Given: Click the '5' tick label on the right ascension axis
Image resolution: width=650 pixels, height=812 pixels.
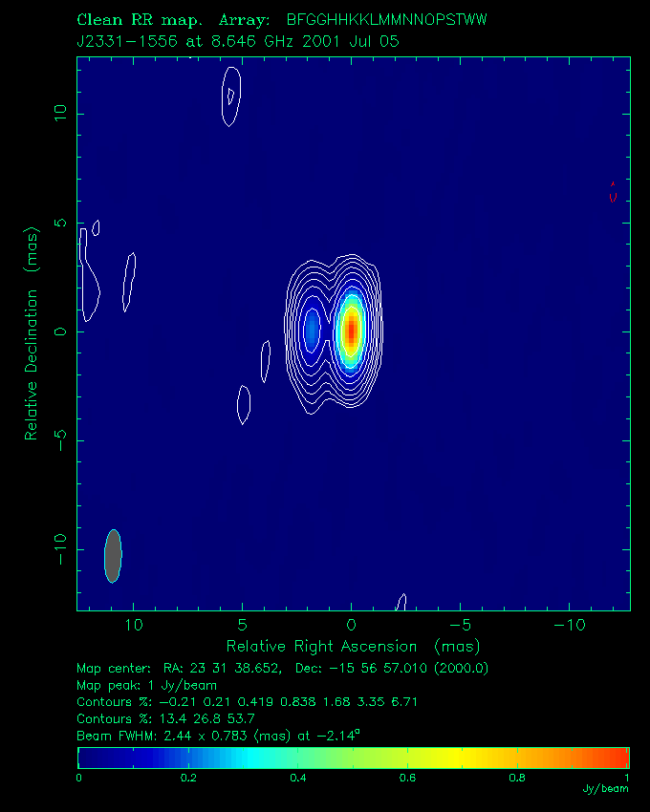Looking at the screenshot, I should pyautogui.click(x=242, y=625).
